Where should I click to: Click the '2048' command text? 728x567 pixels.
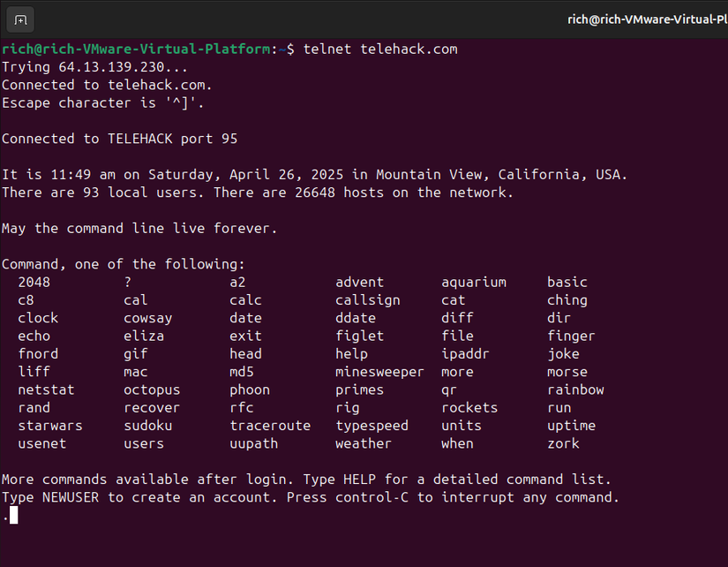point(34,282)
